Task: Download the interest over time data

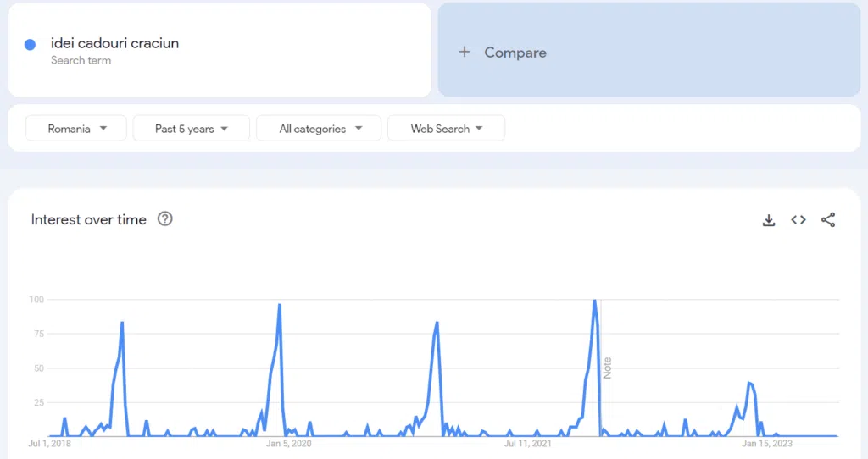Action: [x=768, y=220]
